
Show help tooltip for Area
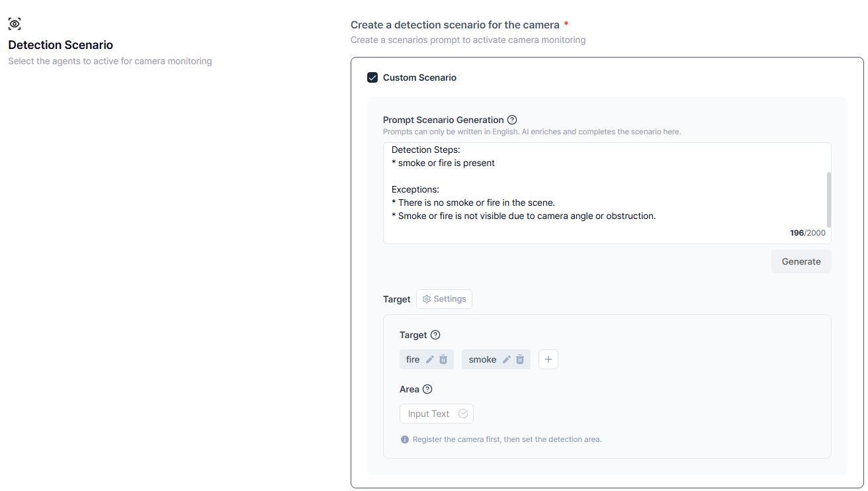point(427,389)
